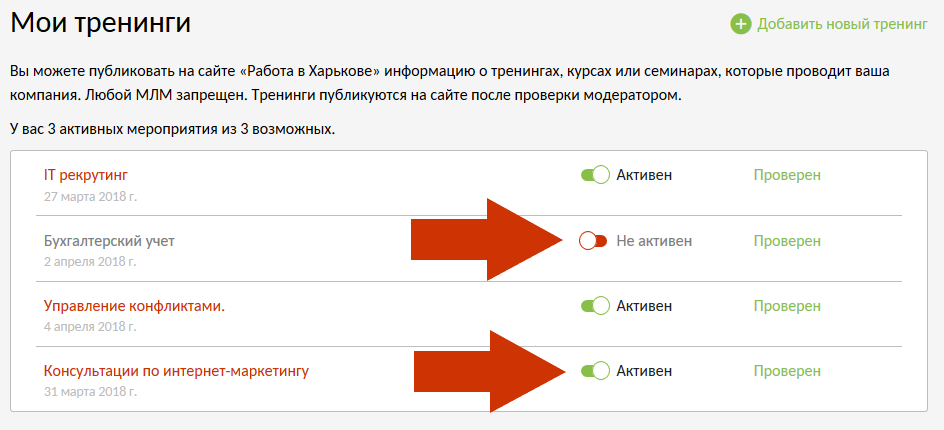Open the 'Добавить новый тренинг' link
Image resolution: width=944 pixels, height=430 pixels.
coord(842,24)
